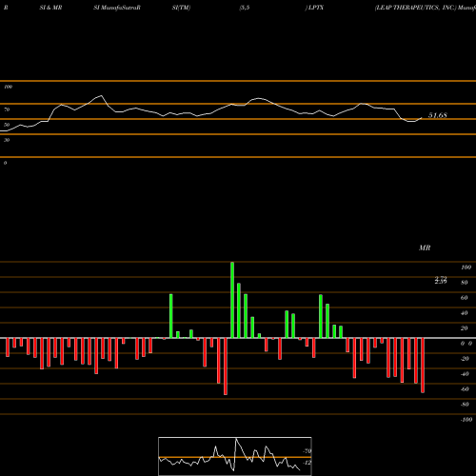The height and width of the screenshot is (476, 476).
Task: Click the RSI axis label 70
Action: point(7,109)
